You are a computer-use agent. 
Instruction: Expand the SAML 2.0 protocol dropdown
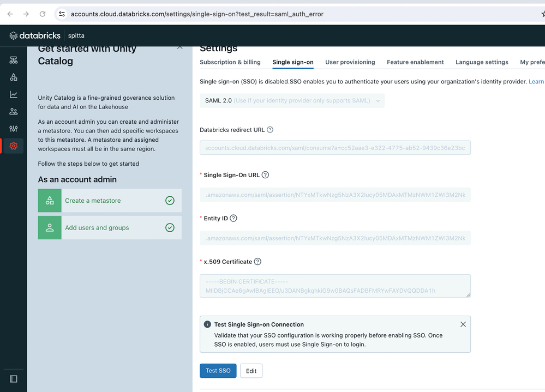pyautogui.click(x=292, y=100)
